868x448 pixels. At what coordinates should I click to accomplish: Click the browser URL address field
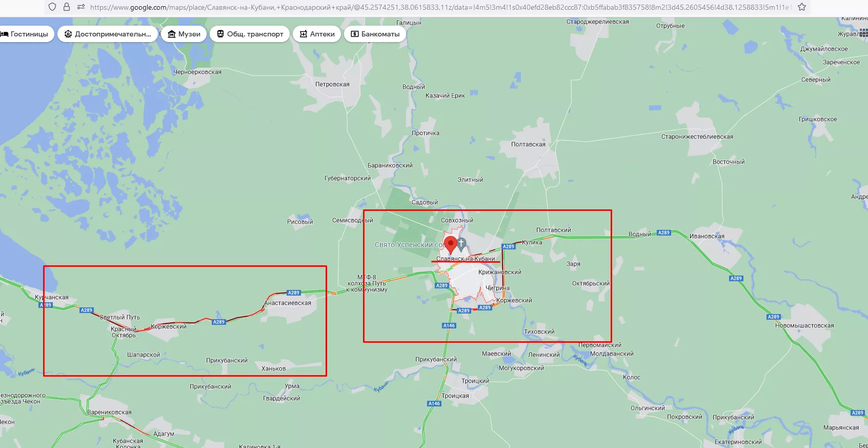coord(436,7)
